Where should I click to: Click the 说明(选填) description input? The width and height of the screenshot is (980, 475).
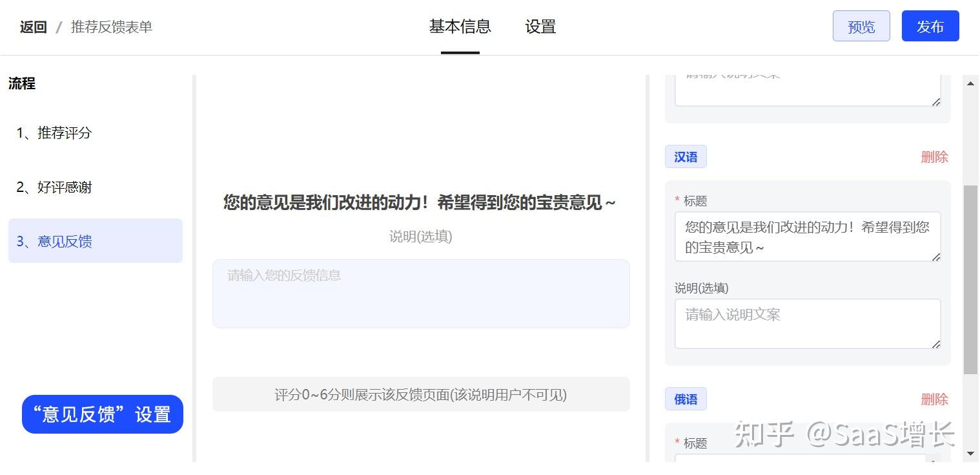click(807, 323)
